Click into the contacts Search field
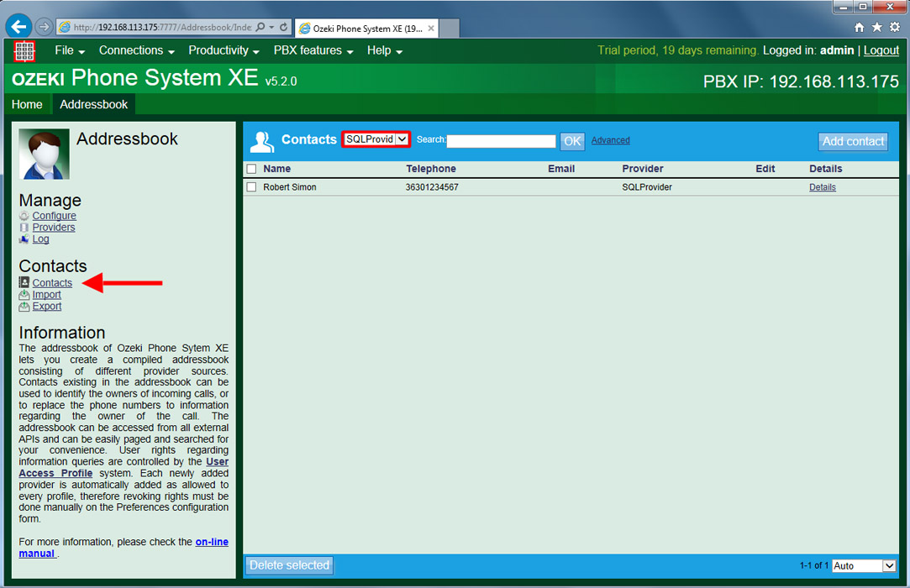This screenshot has width=910, height=588. (501, 141)
